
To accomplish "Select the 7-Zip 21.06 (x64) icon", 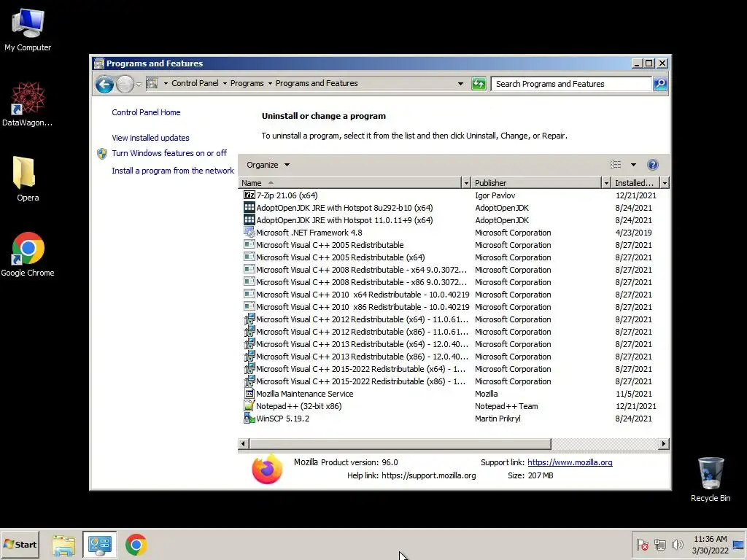I will tap(249, 195).
